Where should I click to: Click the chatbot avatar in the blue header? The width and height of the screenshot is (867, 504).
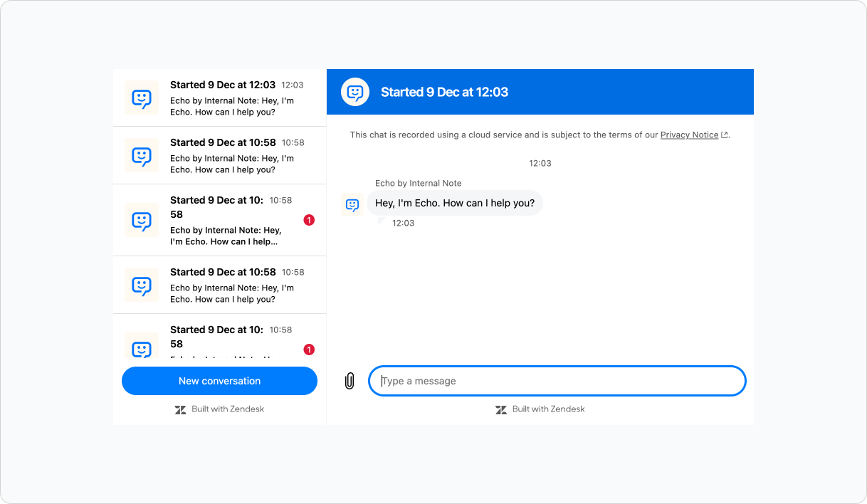(354, 92)
